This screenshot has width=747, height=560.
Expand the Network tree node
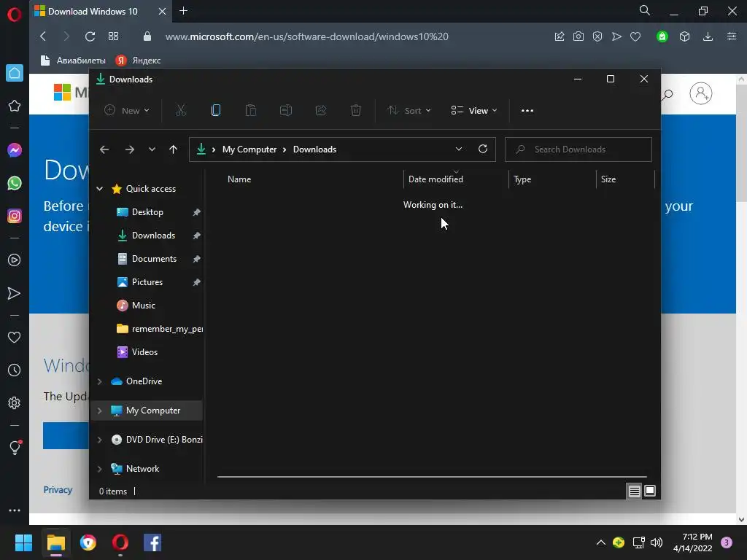pyautogui.click(x=99, y=469)
